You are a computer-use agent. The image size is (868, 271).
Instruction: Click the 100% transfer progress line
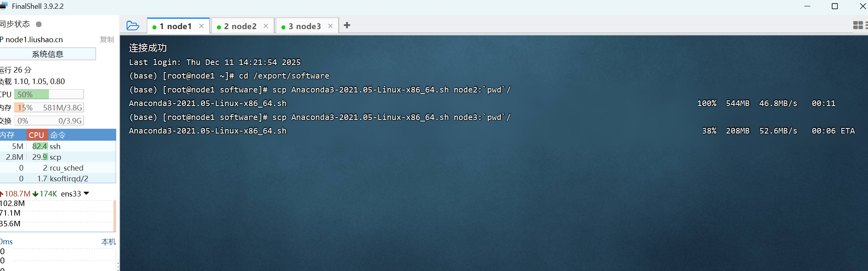(x=482, y=103)
